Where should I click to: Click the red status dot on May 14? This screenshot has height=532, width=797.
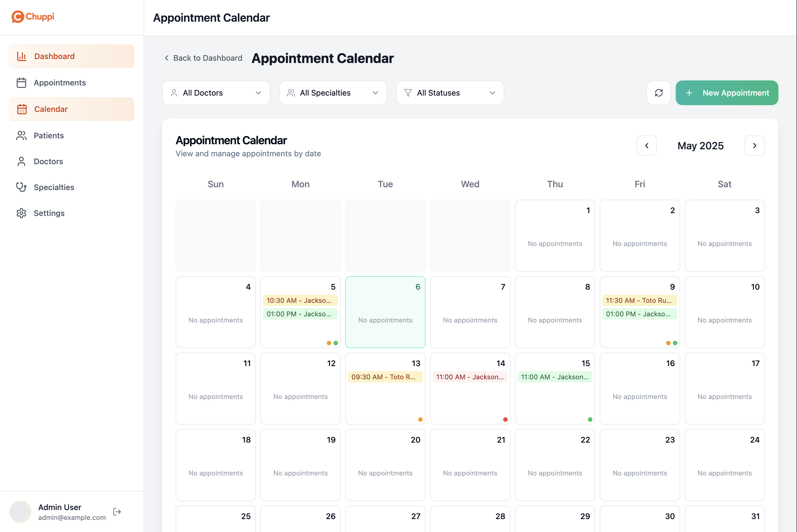505,419
